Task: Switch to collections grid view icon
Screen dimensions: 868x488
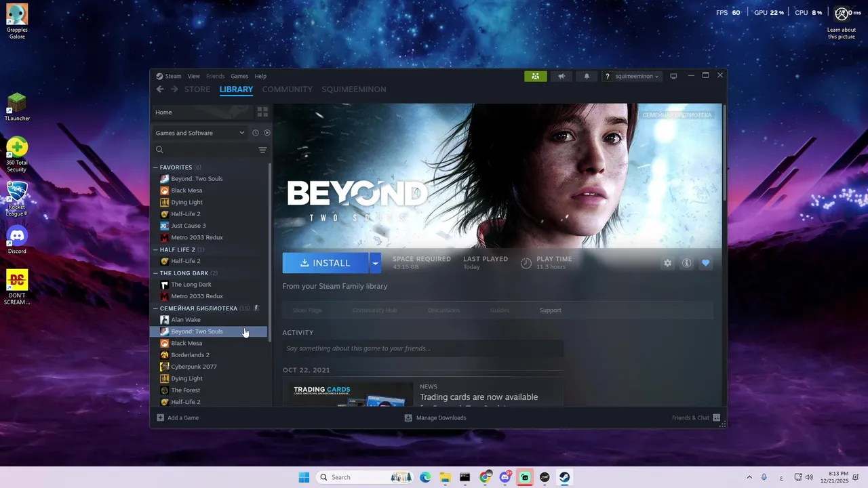Action: coord(262,112)
